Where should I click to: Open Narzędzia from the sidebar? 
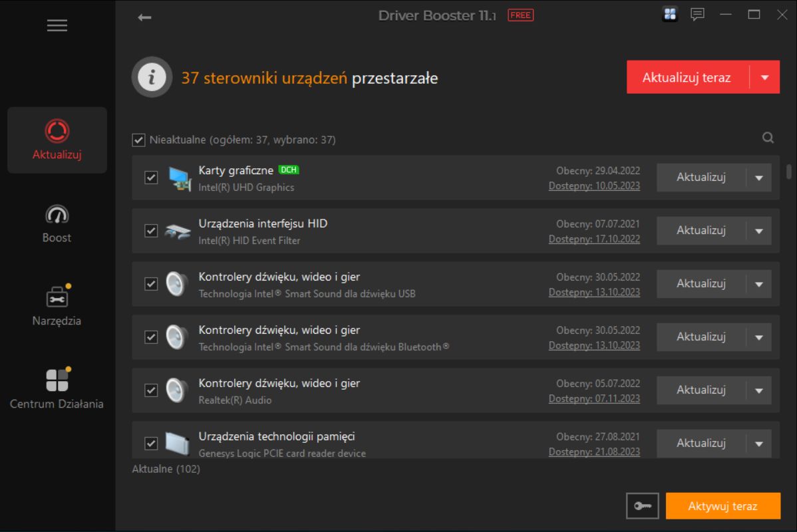pos(57,306)
